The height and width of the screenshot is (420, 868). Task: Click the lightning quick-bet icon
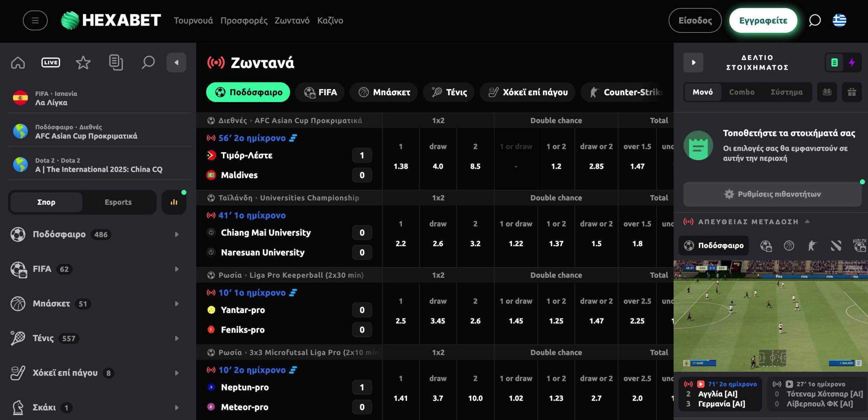852,63
